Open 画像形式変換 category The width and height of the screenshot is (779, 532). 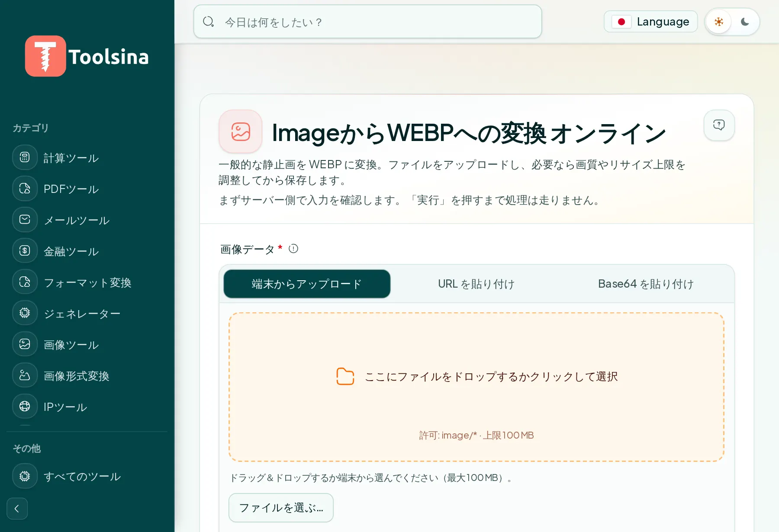(x=87, y=376)
